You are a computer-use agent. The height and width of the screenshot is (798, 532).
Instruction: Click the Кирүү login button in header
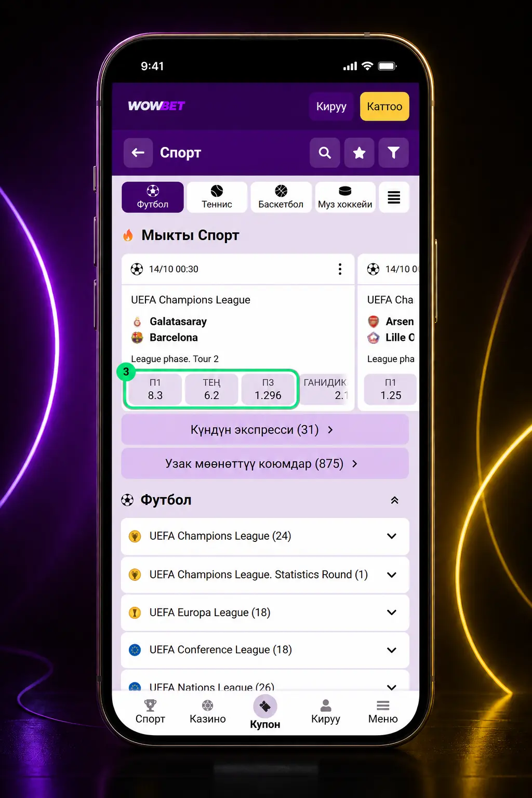[331, 107]
